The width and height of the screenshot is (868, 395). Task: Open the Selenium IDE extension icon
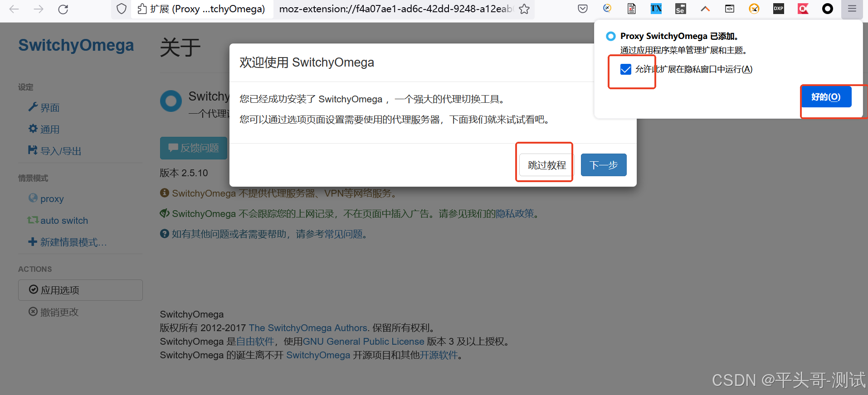point(680,9)
